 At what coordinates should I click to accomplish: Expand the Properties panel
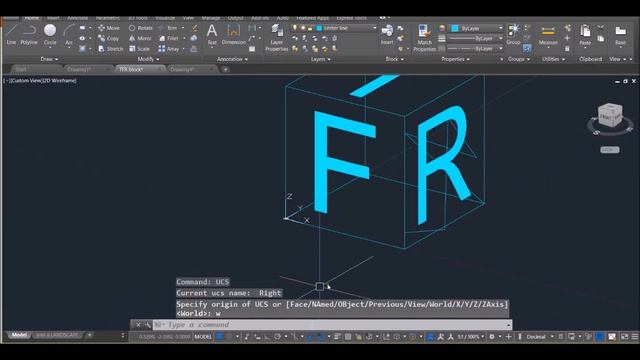[455, 59]
